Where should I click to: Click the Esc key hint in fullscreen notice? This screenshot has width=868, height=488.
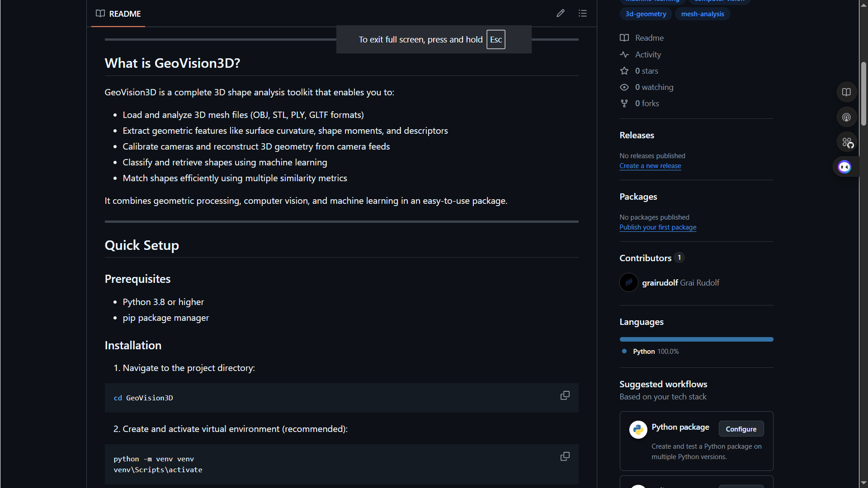[496, 40]
